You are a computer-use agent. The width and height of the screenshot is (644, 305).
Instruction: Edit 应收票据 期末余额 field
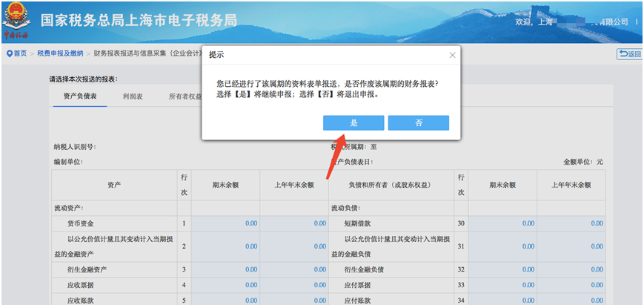[x=225, y=284]
